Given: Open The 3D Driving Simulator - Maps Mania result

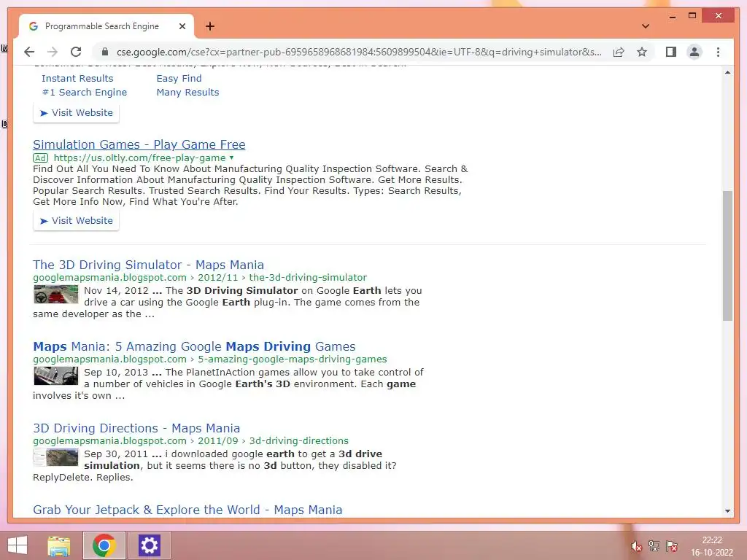Looking at the screenshot, I should click(148, 265).
